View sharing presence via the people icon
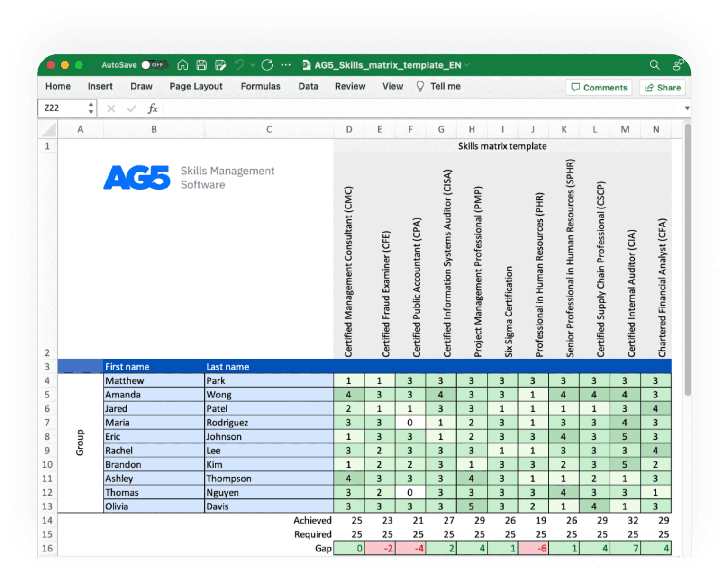This screenshot has height=578, width=728. pos(677,65)
